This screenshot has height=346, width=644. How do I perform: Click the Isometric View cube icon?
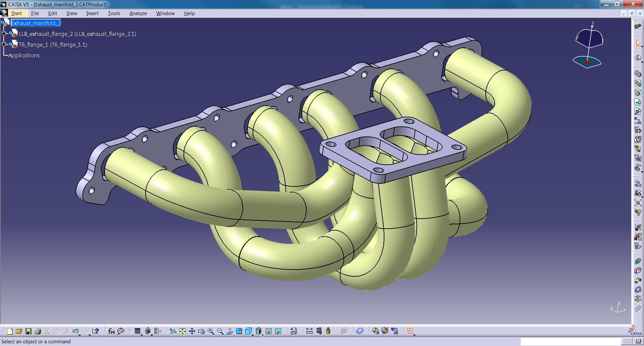tap(248, 331)
